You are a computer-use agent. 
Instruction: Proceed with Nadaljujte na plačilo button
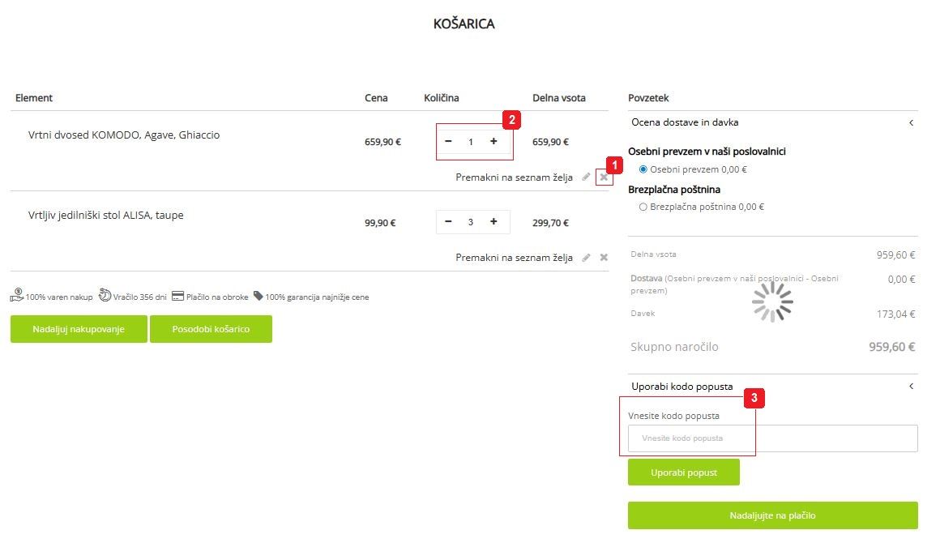(x=773, y=515)
